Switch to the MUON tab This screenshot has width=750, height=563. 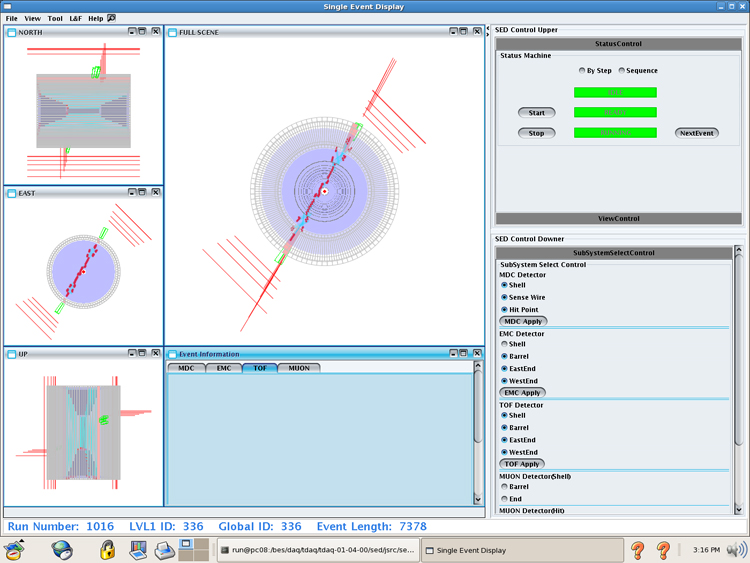pos(299,368)
